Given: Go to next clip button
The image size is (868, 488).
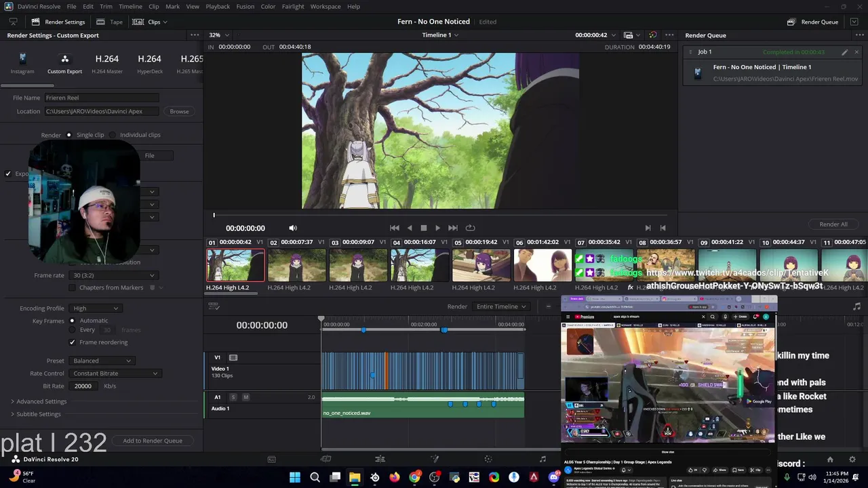Looking at the screenshot, I should [x=648, y=228].
